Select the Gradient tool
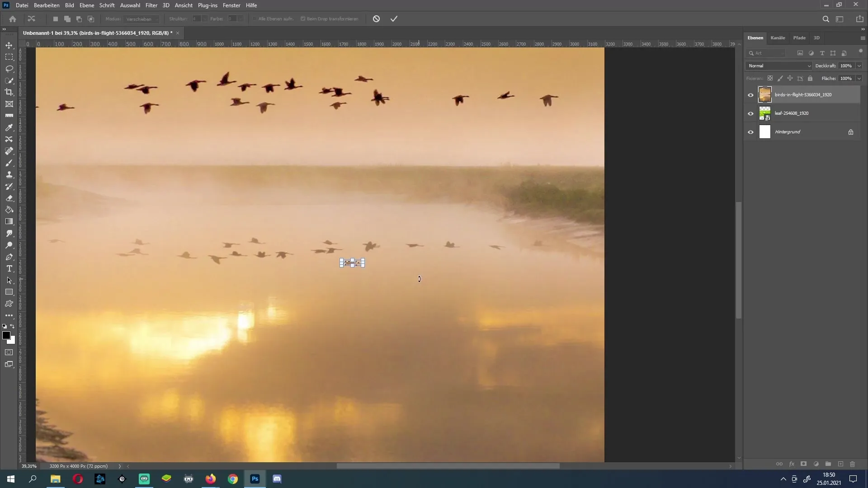Screen dimensions: 868x488 [9, 221]
